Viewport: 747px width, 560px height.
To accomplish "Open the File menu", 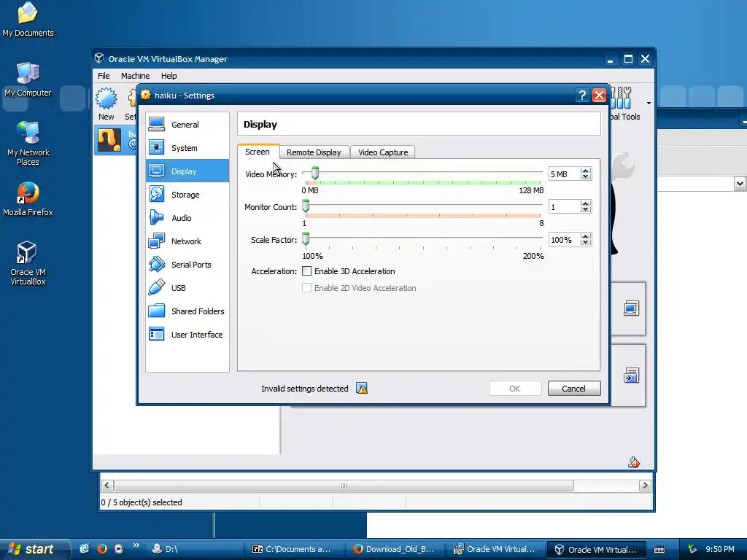I will coord(104,76).
